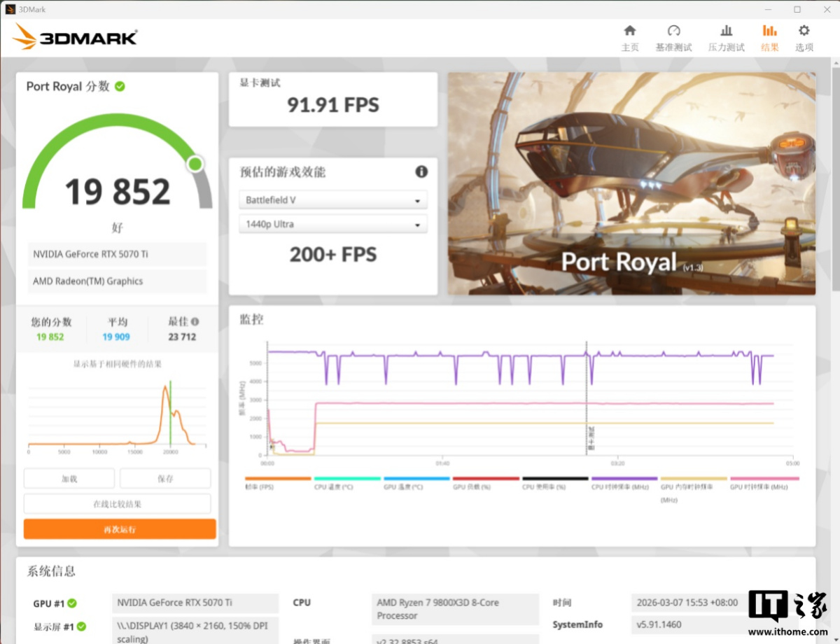Click the 3DMark app icon in title bar
Screen dimensions: 840x644
tap(10, 9)
